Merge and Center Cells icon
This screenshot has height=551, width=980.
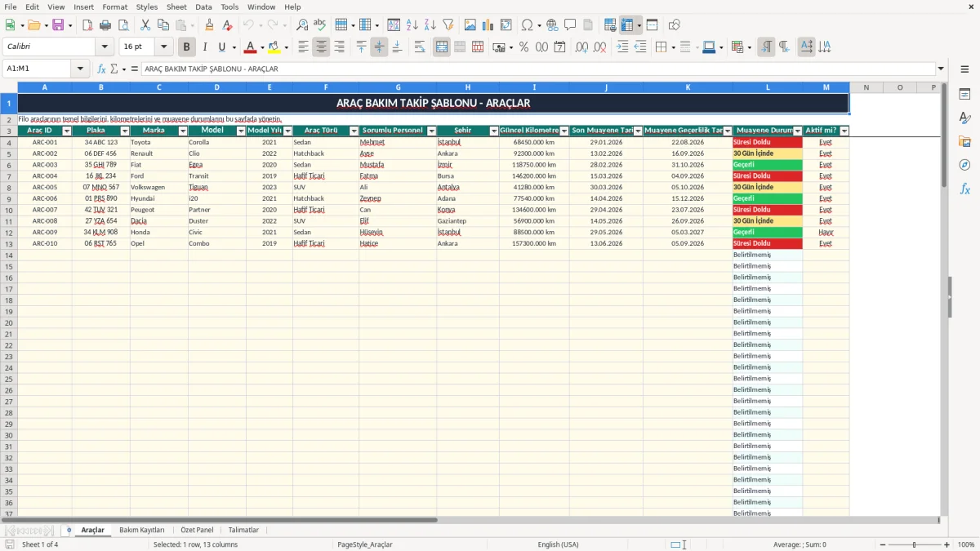(442, 47)
